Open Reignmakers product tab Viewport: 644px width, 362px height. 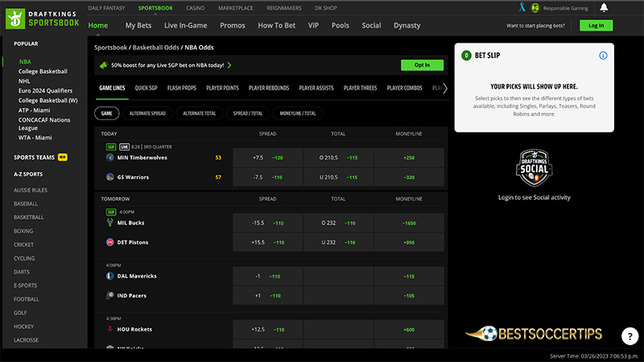284,8
